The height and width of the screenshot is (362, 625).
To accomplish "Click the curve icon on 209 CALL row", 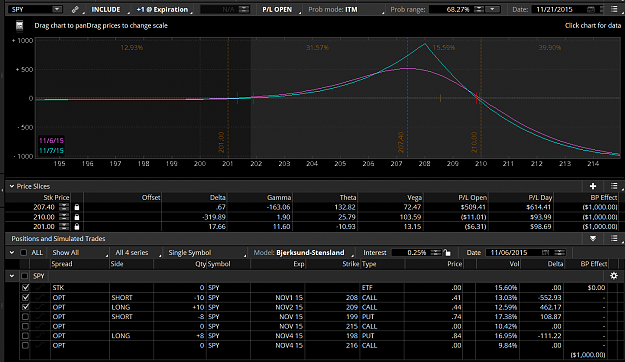I will click(39, 307).
